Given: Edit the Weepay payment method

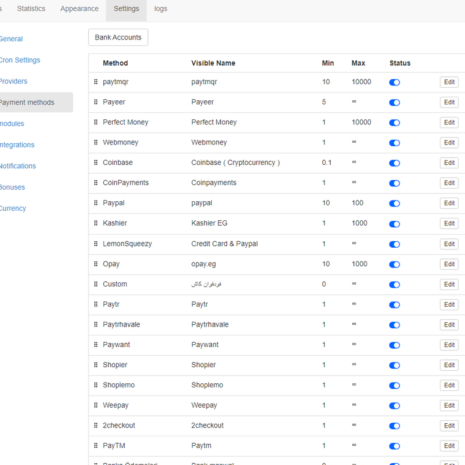Looking at the screenshot, I should click(449, 405).
